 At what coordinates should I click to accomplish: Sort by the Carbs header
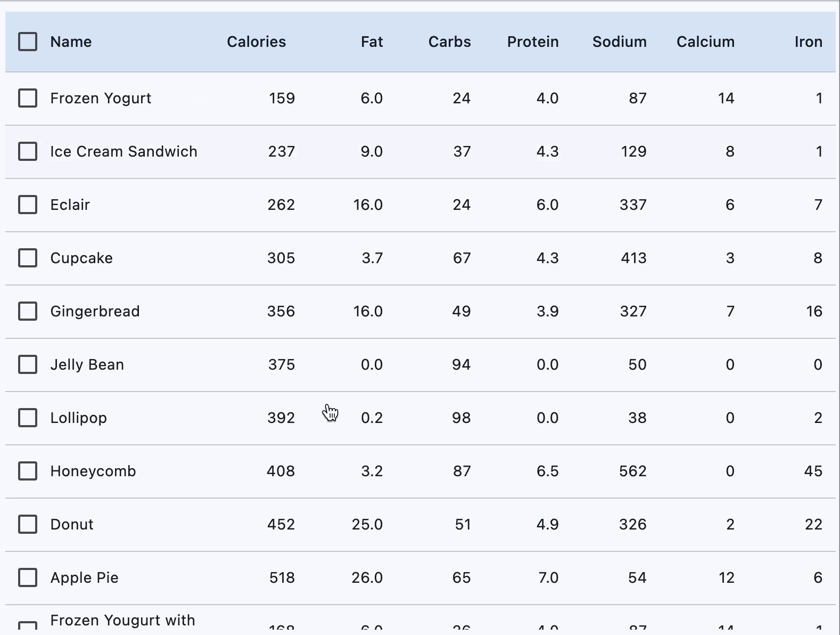(x=449, y=42)
